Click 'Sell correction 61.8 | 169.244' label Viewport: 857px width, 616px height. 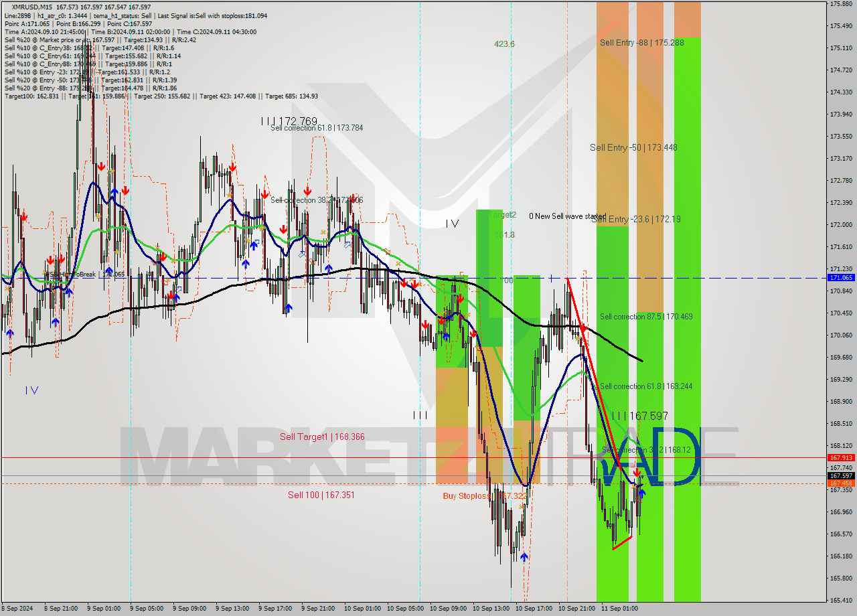(646, 386)
